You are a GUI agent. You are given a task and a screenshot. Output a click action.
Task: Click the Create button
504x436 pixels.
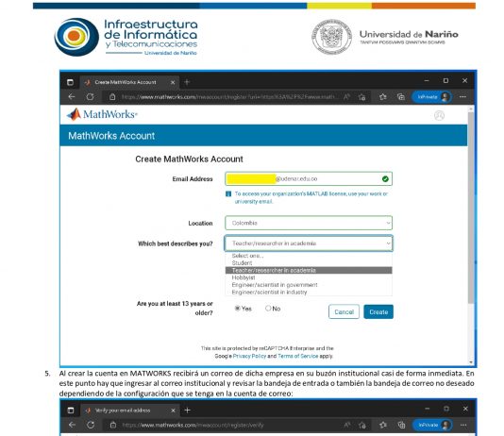tap(378, 311)
